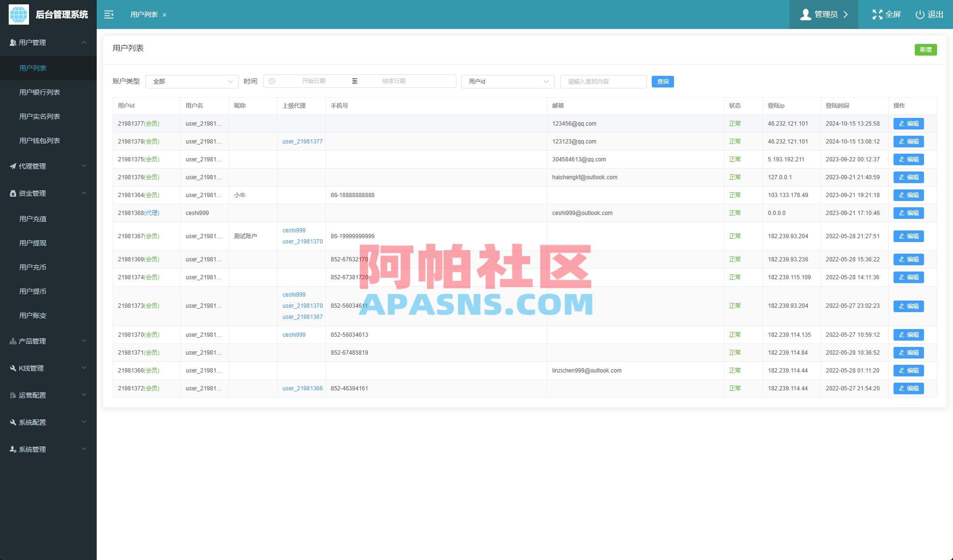Open the 账户类型 dropdown showing 全部
Image resolution: width=953 pixels, height=560 pixels.
[x=192, y=81]
